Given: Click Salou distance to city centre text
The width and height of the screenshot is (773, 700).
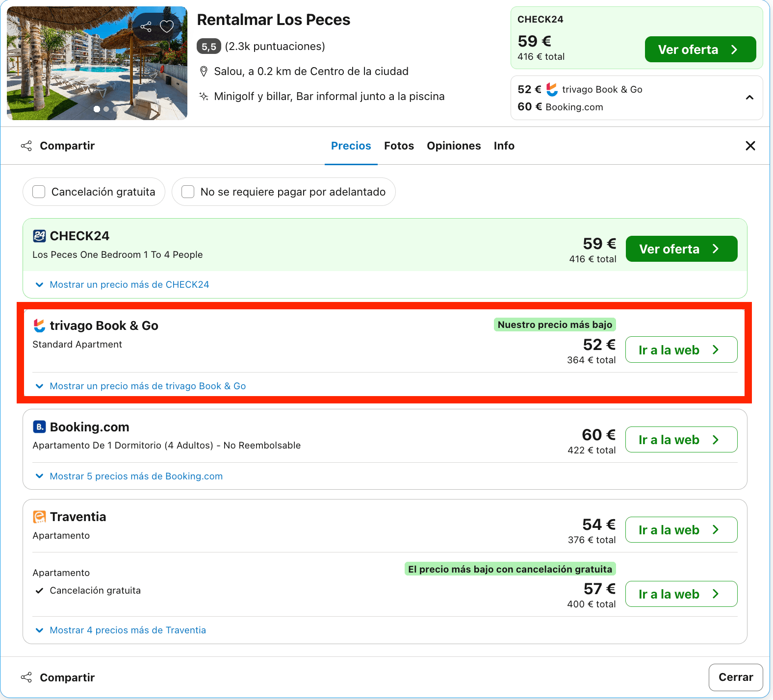Looking at the screenshot, I should pos(311,72).
